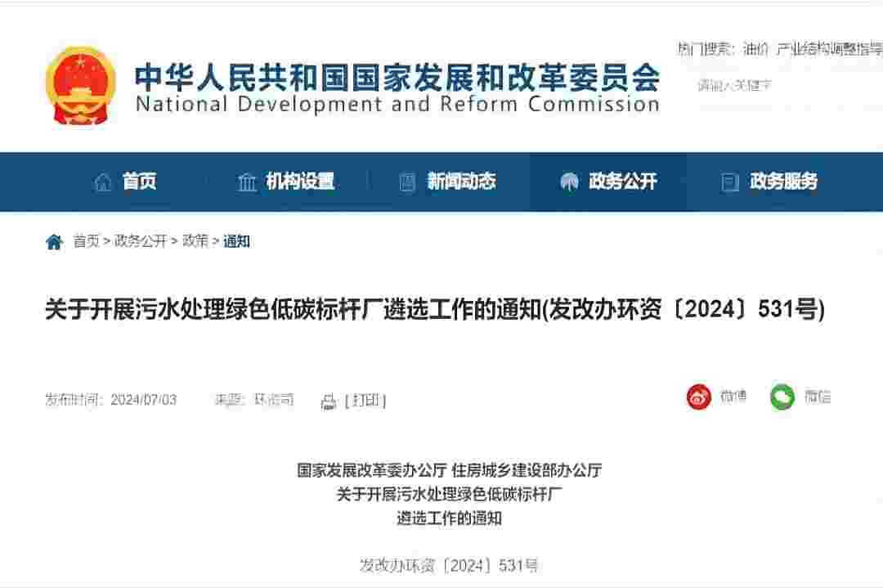Open the 政务服务 navigation tab
Screen dimensions: 883x588
click(783, 182)
